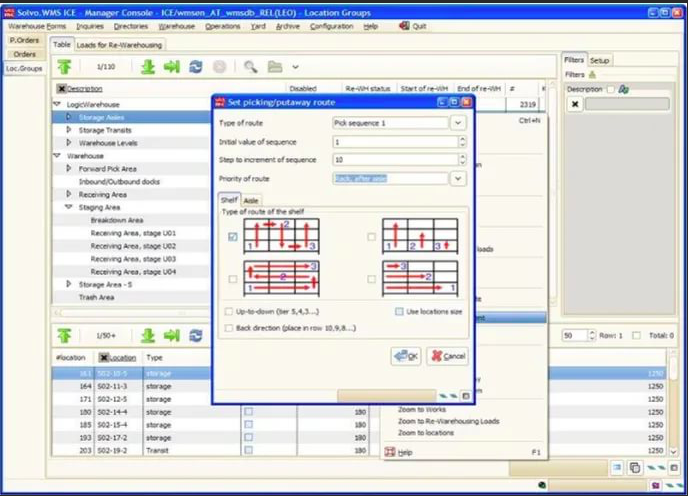The height and width of the screenshot is (496, 688).
Task: Switch to the Aisle tab
Action: point(251,201)
